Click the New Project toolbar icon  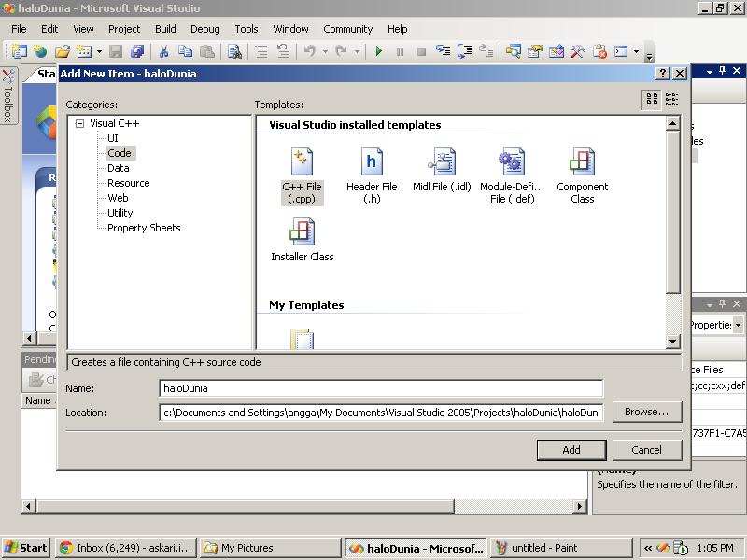click(x=19, y=51)
